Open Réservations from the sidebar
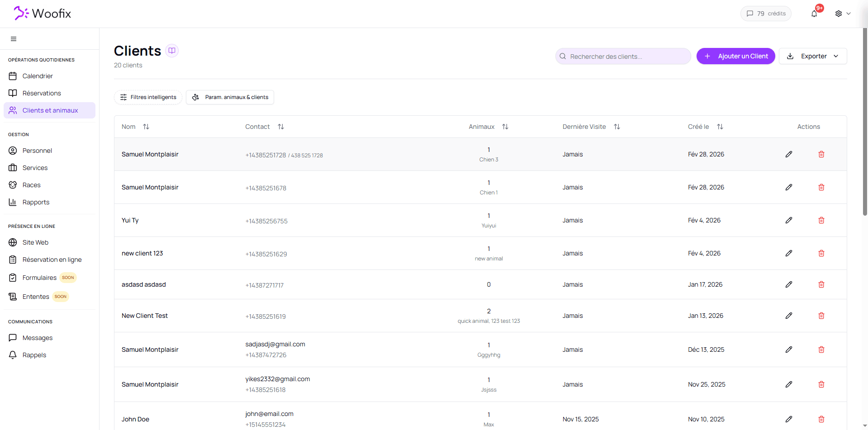Screen dimensions: 868x430 pos(42,93)
